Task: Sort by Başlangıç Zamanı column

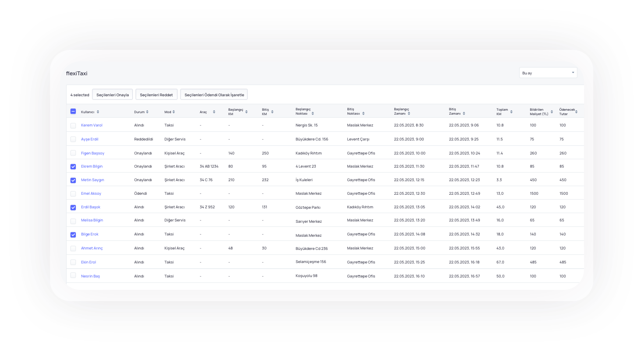Action: 409,113
